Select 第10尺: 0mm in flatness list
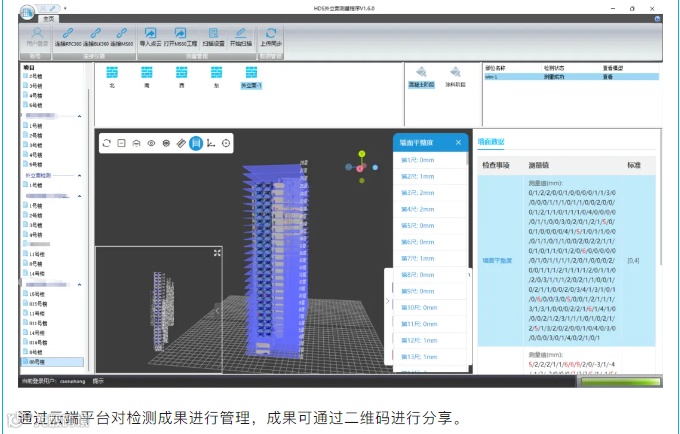The image size is (680, 434). pyautogui.click(x=429, y=308)
